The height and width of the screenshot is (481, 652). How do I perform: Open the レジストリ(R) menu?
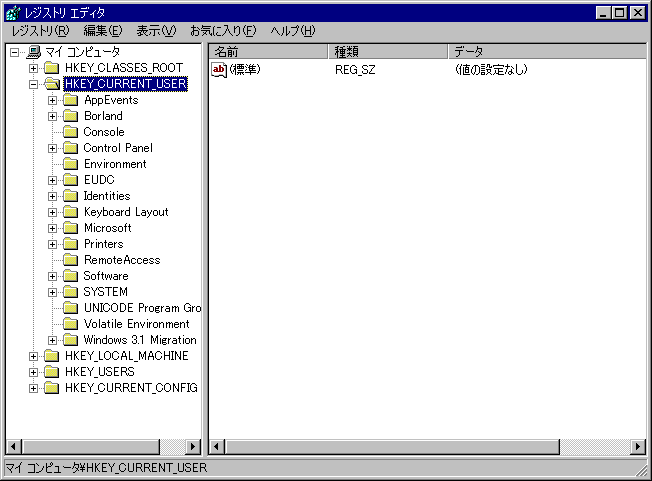click(40, 31)
